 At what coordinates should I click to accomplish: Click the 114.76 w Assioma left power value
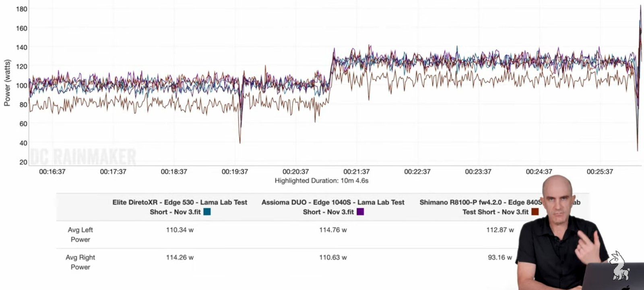(x=333, y=230)
